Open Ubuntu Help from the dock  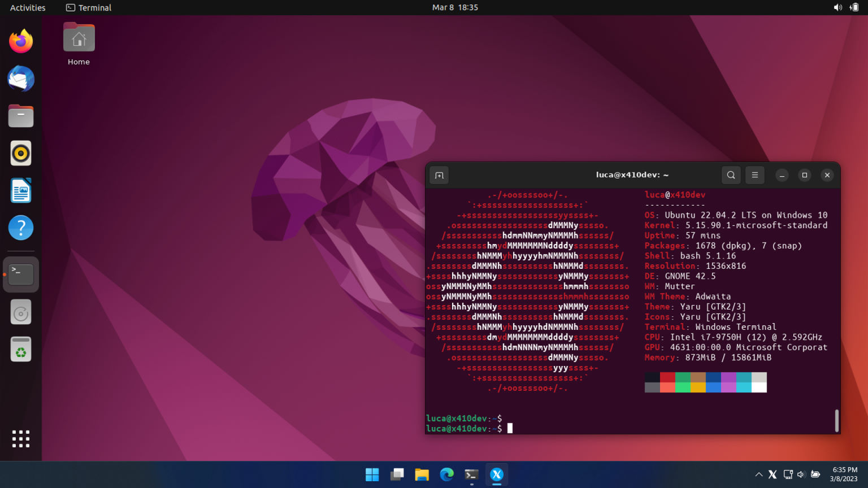20,227
